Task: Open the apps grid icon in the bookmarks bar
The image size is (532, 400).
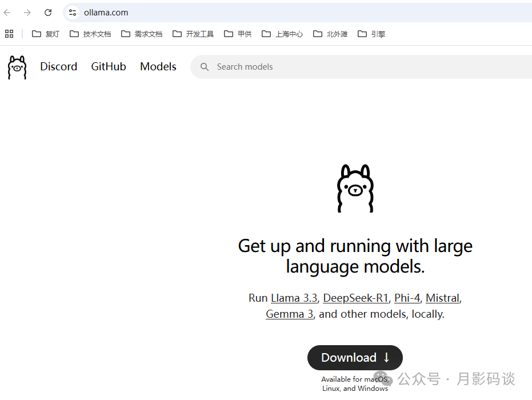Action: (9, 34)
